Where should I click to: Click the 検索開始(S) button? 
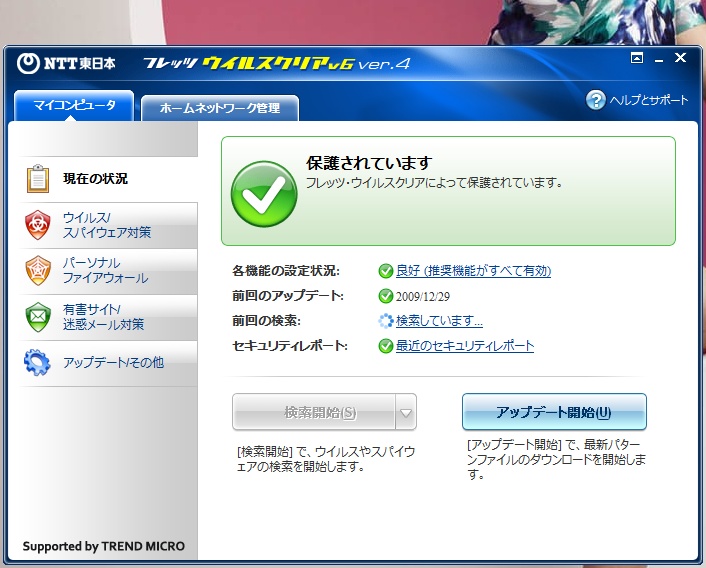click(314, 412)
